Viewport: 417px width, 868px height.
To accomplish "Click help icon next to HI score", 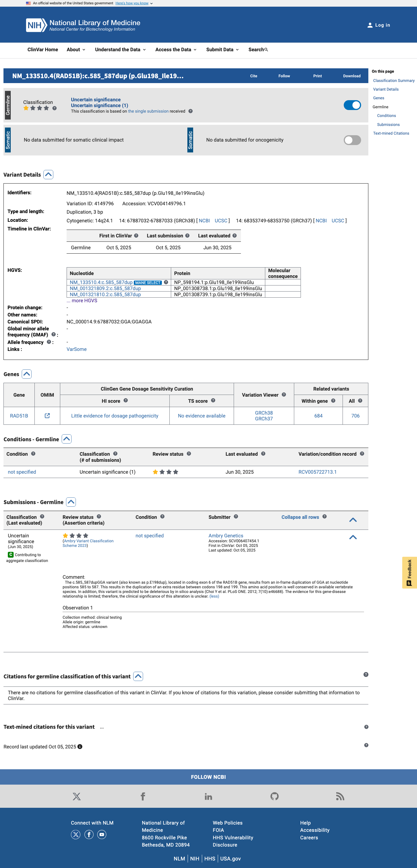I will (126, 400).
